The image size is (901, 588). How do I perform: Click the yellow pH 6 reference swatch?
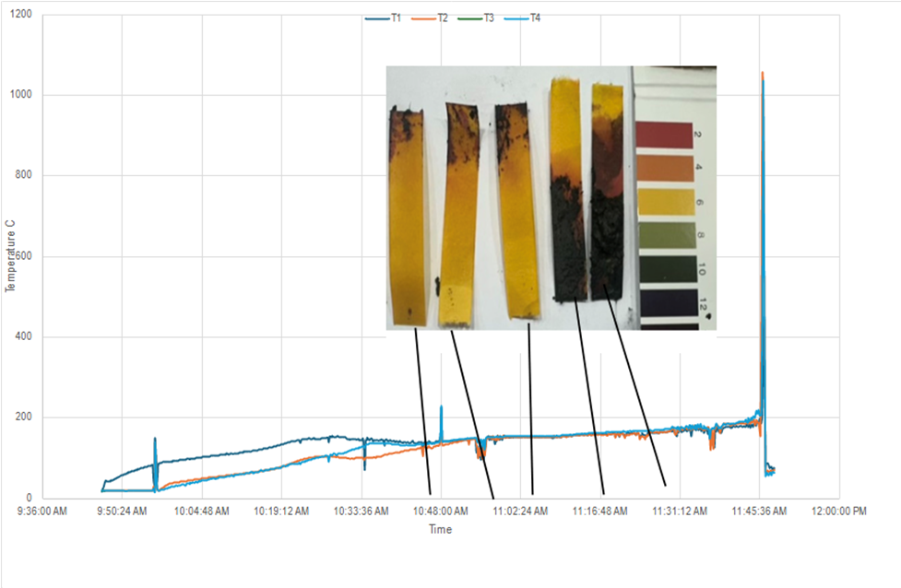[x=666, y=202]
